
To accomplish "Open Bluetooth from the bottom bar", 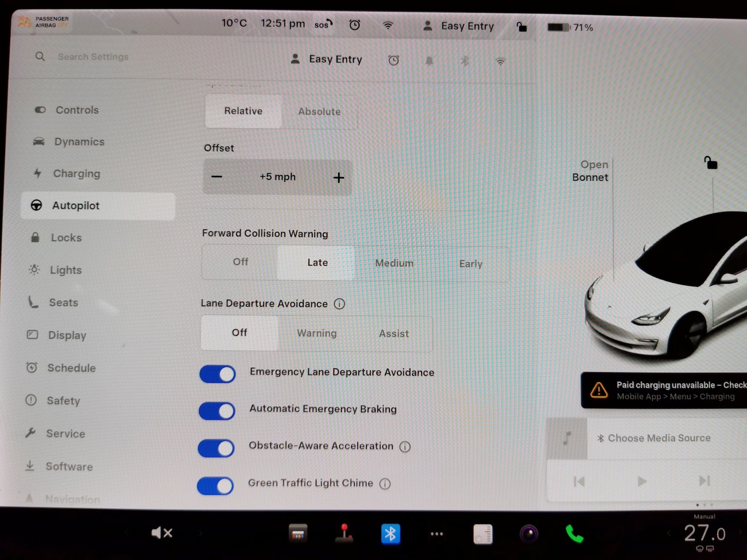I will point(390,533).
